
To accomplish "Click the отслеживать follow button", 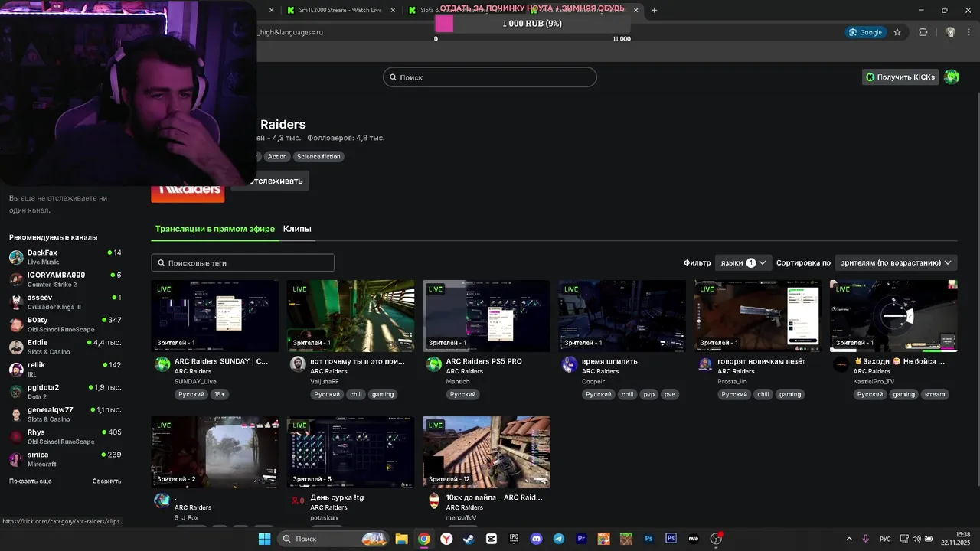I will point(269,181).
